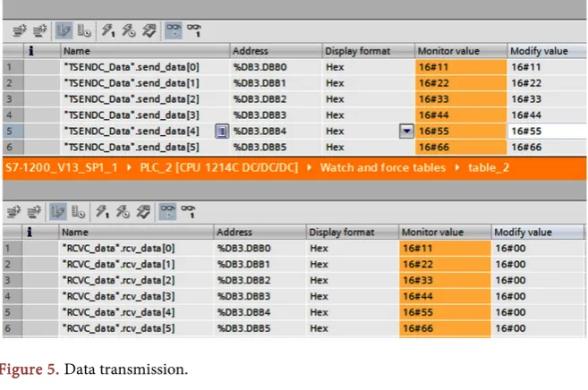Viewport: 588px width, 390px height.
Task: Select "RCVC_data".rcv_data[0] name cell
Action: tap(136, 248)
